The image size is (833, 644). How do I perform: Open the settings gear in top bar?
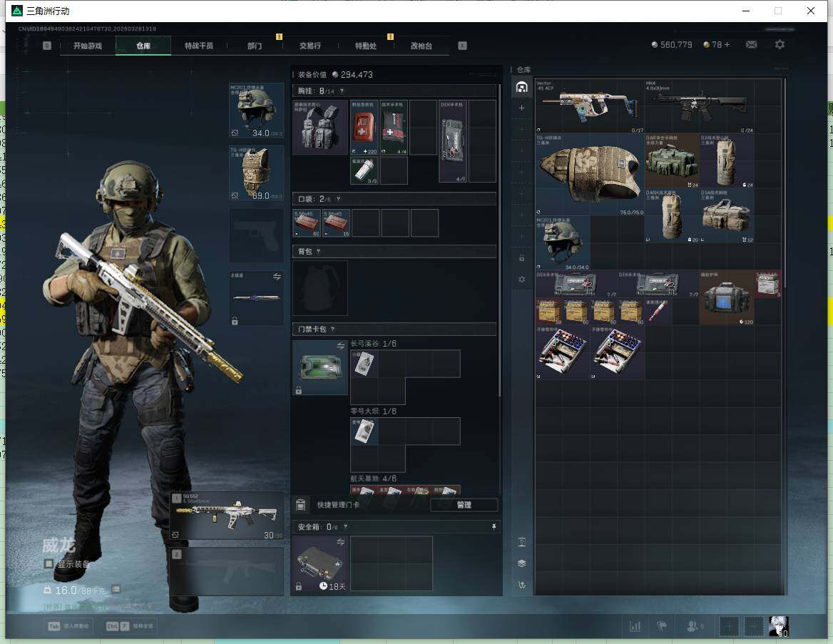[x=780, y=45]
